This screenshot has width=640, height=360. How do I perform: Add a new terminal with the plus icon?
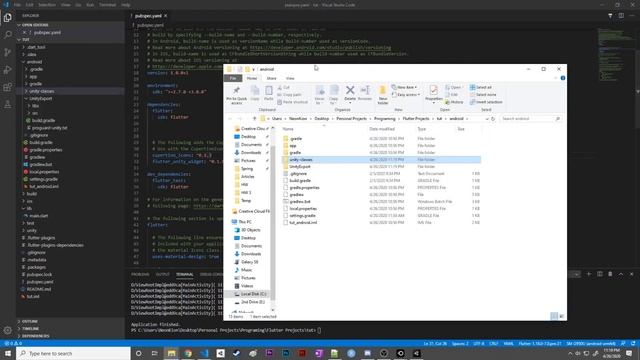[x=589, y=274]
